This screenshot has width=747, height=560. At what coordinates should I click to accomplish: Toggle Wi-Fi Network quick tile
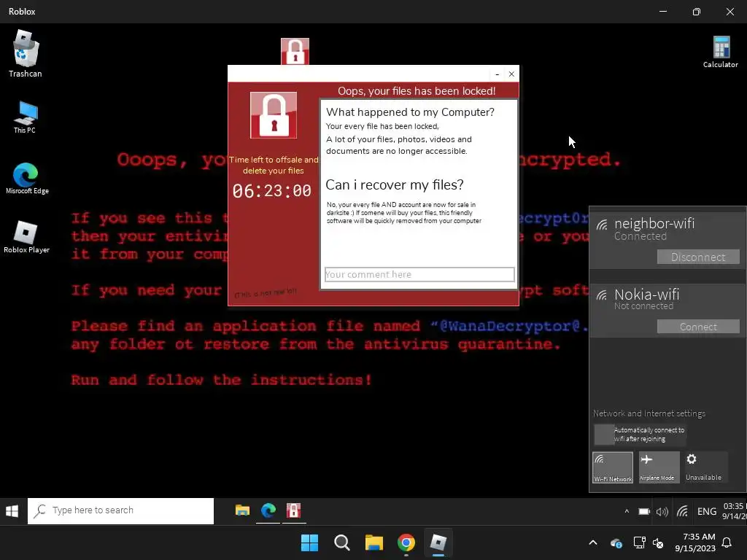[x=613, y=467]
